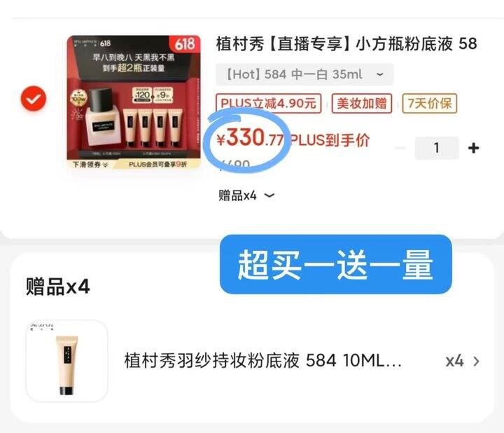
Task: Tap the 美妆加赠 promotion tag
Action: [x=362, y=104]
